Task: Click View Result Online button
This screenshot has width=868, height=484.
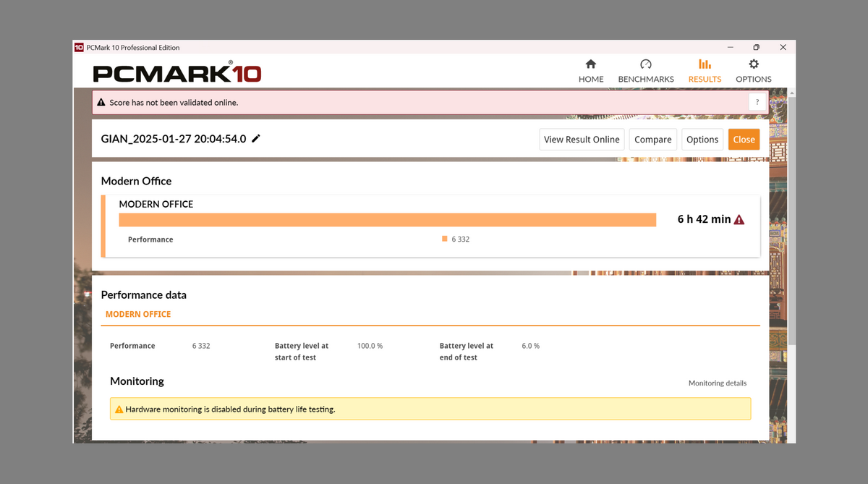Action: tap(582, 140)
